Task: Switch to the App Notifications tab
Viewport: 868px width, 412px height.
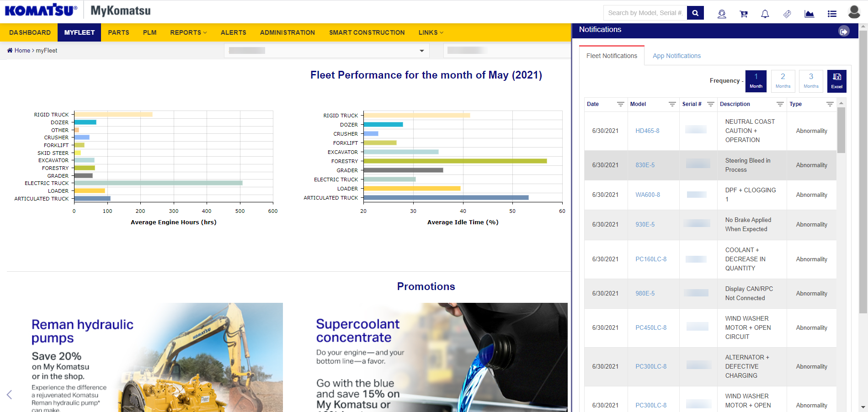Action: coord(676,56)
